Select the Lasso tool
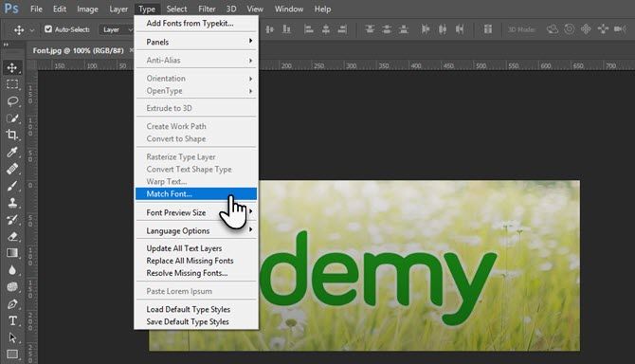The width and height of the screenshot is (635, 364). (12, 100)
